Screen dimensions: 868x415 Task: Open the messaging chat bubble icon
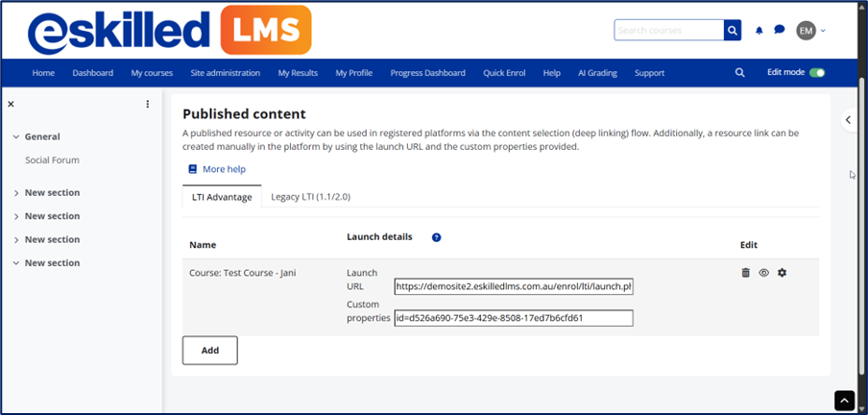pos(780,31)
